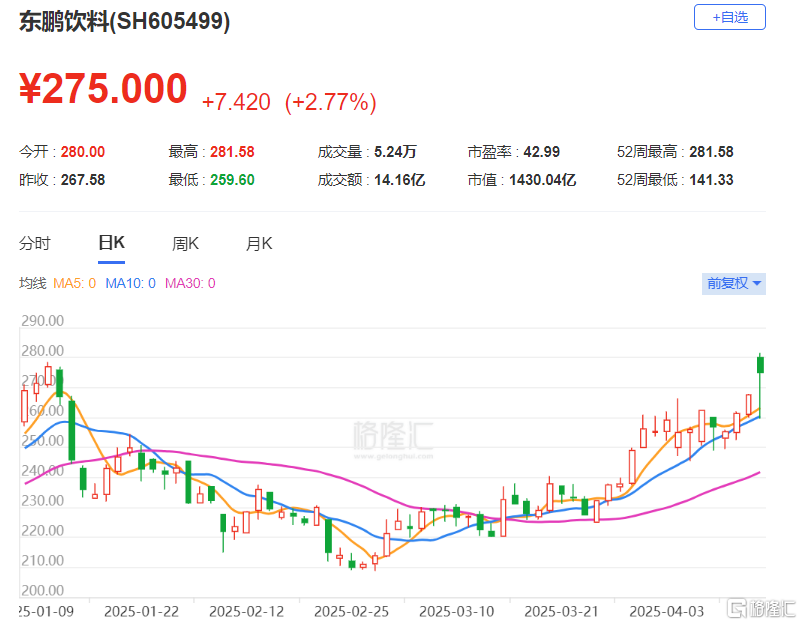Add stock via +自选 button
The width and height of the screenshot is (802, 625).
point(729,17)
